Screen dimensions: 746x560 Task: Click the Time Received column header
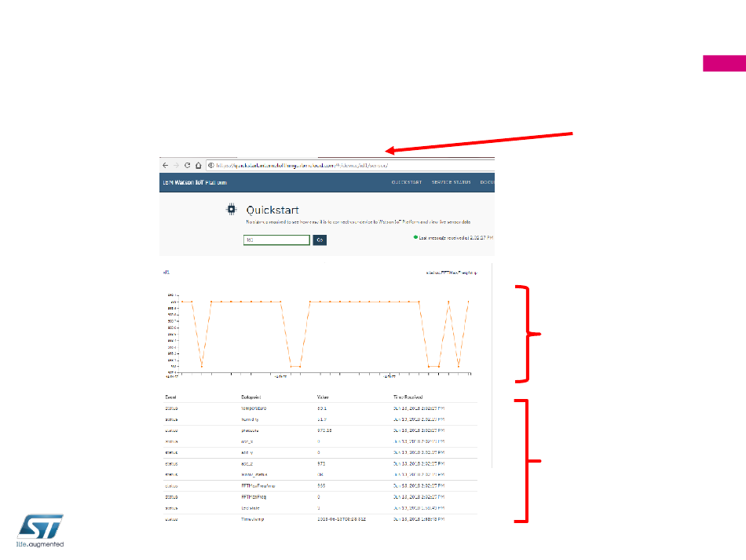pos(408,397)
